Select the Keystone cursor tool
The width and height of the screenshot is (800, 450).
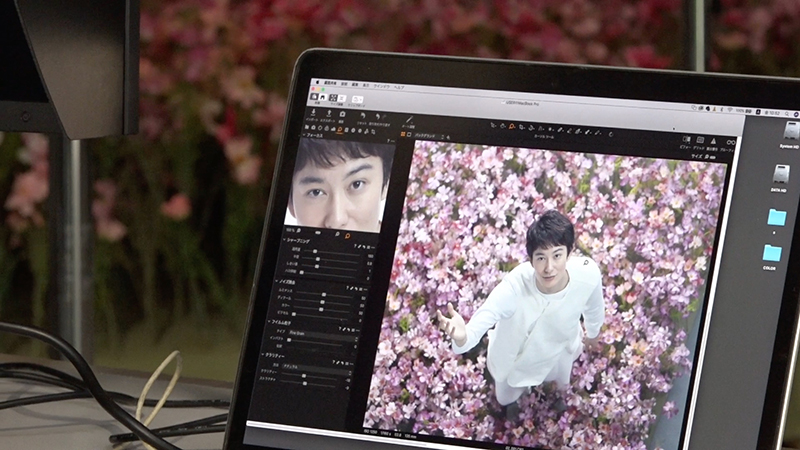click(541, 129)
